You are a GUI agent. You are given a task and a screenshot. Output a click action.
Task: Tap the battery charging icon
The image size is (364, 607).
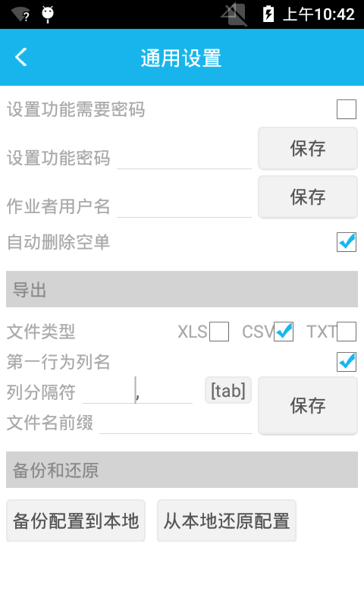(268, 14)
